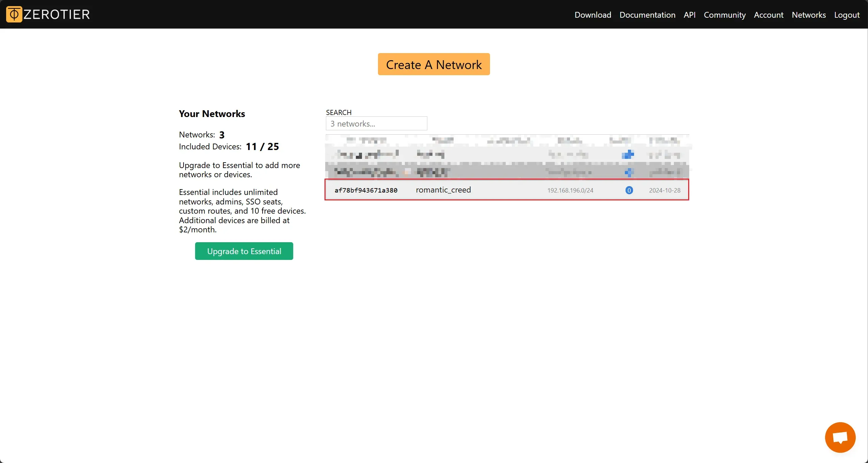Open the orange chat support bubble
Image resolution: width=868 pixels, height=463 pixels.
840,437
